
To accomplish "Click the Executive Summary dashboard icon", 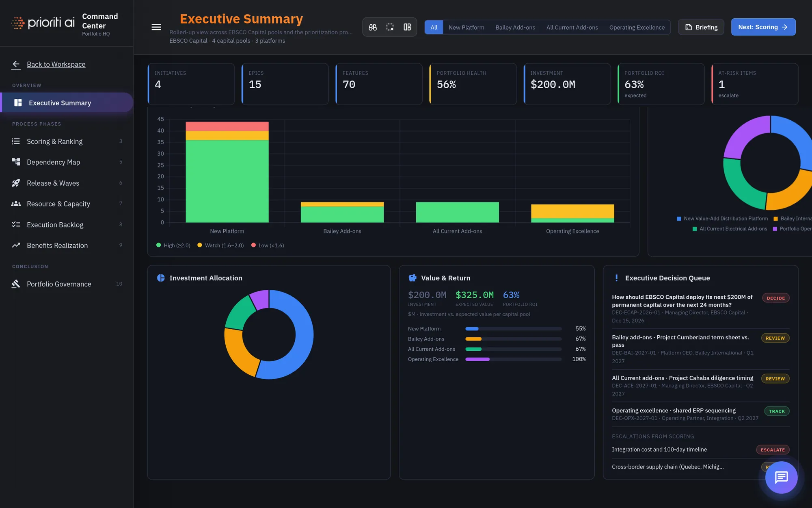I will [18, 103].
